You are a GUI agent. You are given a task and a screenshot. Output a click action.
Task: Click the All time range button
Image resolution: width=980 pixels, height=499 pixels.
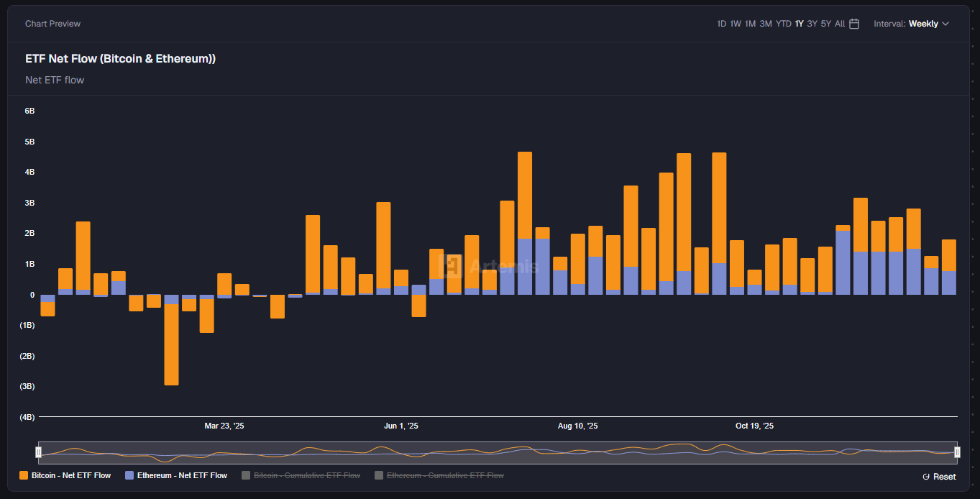(839, 23)
